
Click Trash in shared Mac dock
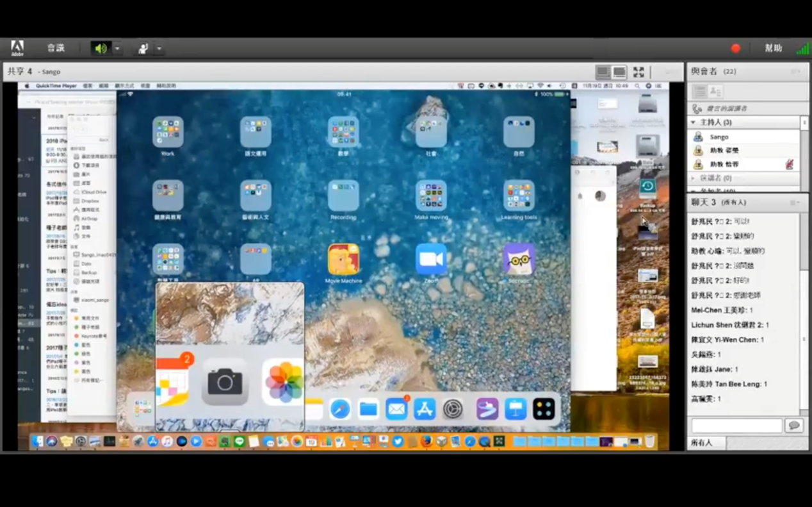coord(649,441)
